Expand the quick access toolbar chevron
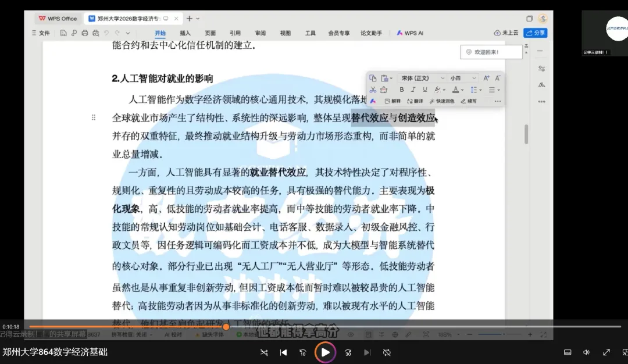The width and height of the screenshot is (628, 364). [128, 33]
